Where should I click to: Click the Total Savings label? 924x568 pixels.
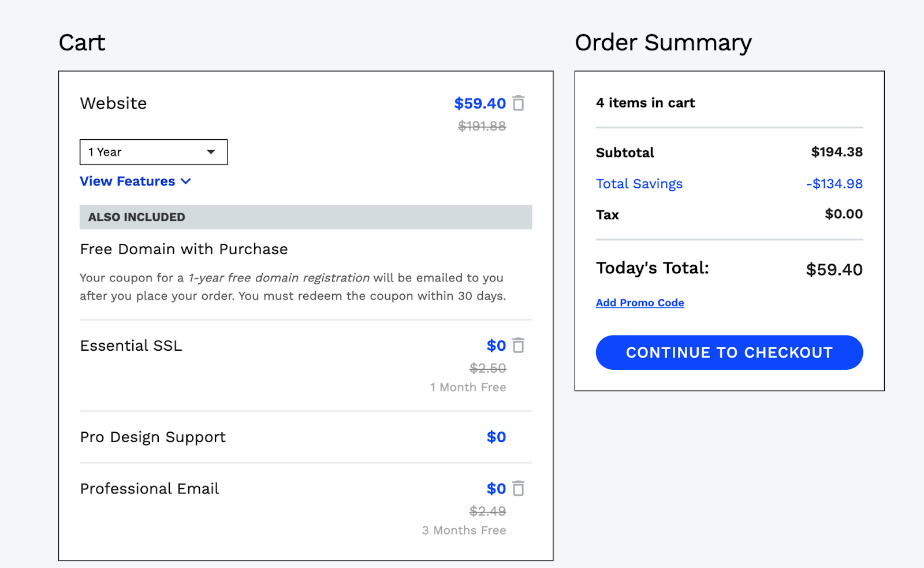[639, 184]
